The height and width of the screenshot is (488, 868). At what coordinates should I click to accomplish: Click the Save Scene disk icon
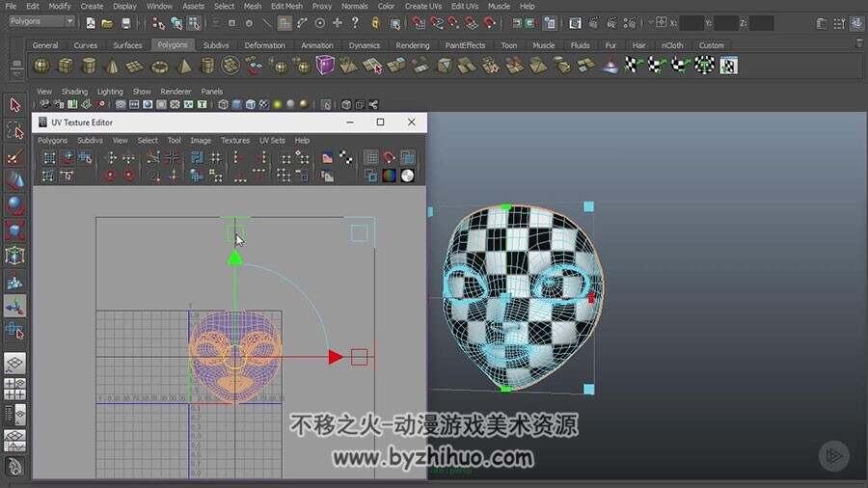click(125, 23)
